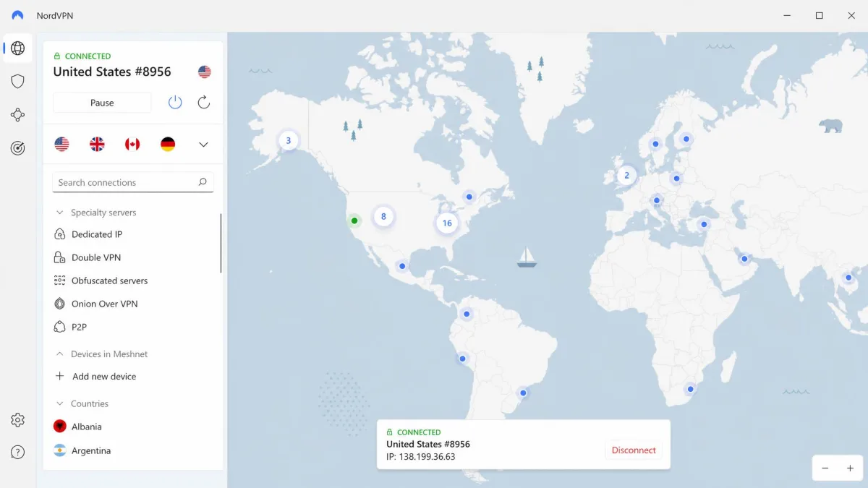
Task: Click the server list scrollbar
Action: coord(221,243)
